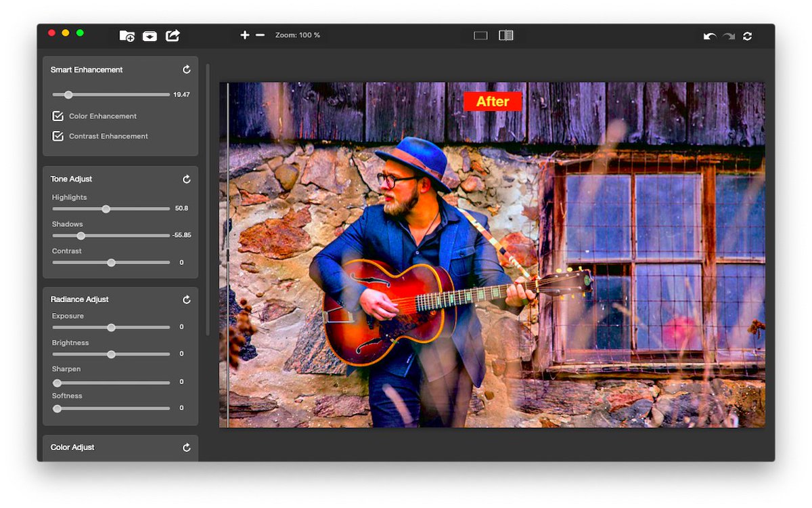Click the Radiance Adjust panel title

coord(79,299)
